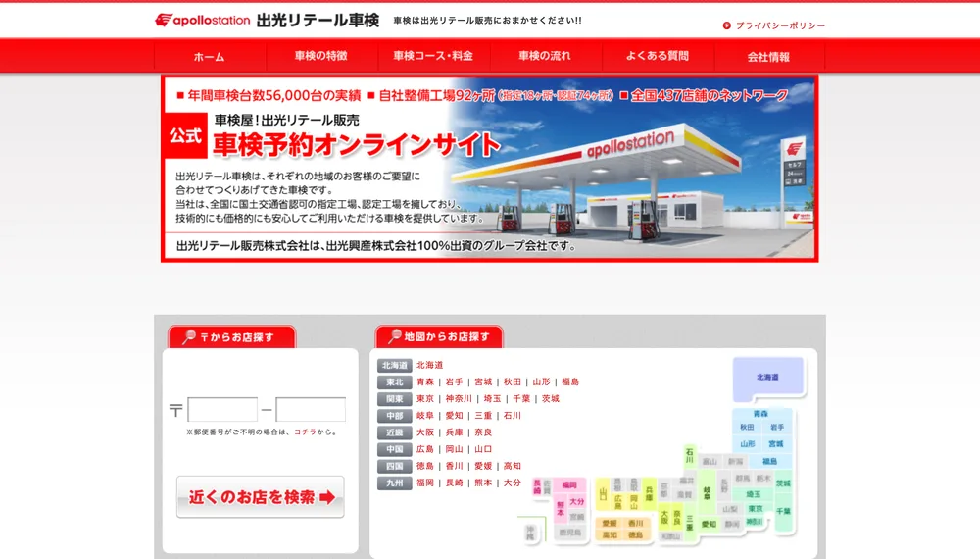This screenshot has height=559, width=980.
Task: Go to the ホーム menu item
Action: [x=209, y=56]
